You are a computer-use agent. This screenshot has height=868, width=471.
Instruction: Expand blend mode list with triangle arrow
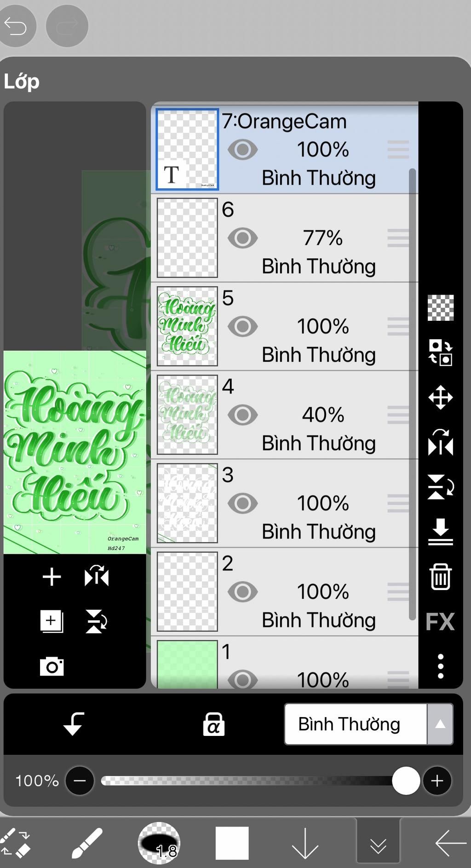(440, 724)
